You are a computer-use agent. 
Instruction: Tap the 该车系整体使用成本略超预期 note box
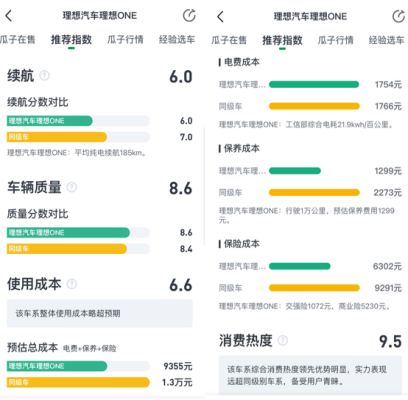pyautogui.click(x=100, y=313)
